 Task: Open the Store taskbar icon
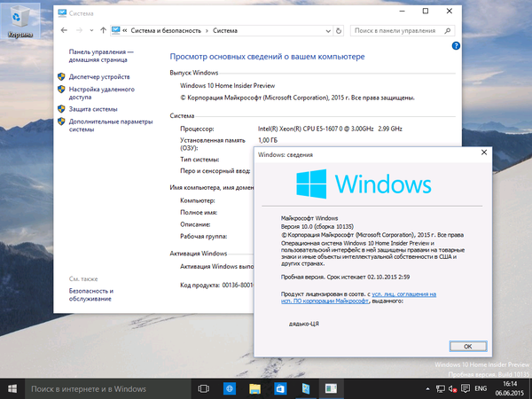point(280,389)
